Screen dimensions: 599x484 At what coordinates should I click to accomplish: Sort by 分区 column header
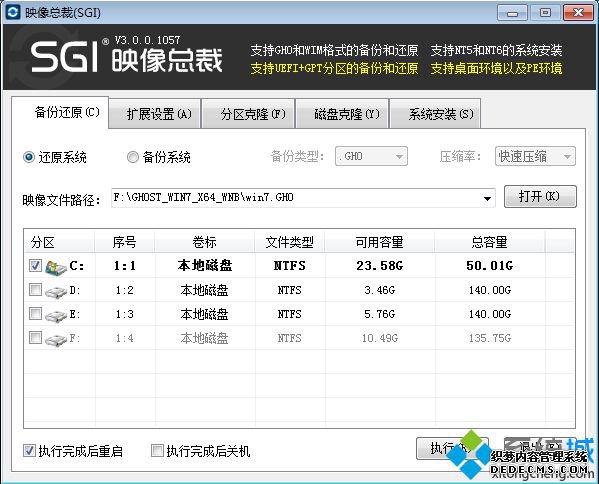[60, 242]
